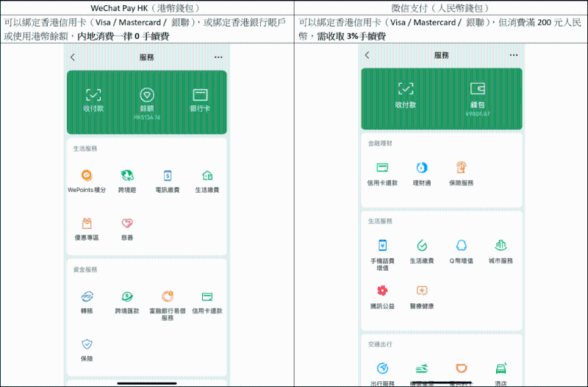Go back using left screen's back arrow
This screenshot has height=387, width=588.
coord(72,57)
